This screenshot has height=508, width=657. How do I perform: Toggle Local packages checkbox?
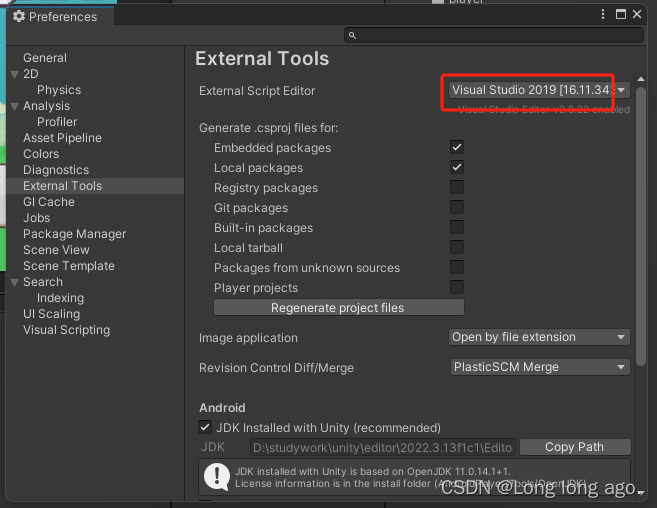(457, 167)
